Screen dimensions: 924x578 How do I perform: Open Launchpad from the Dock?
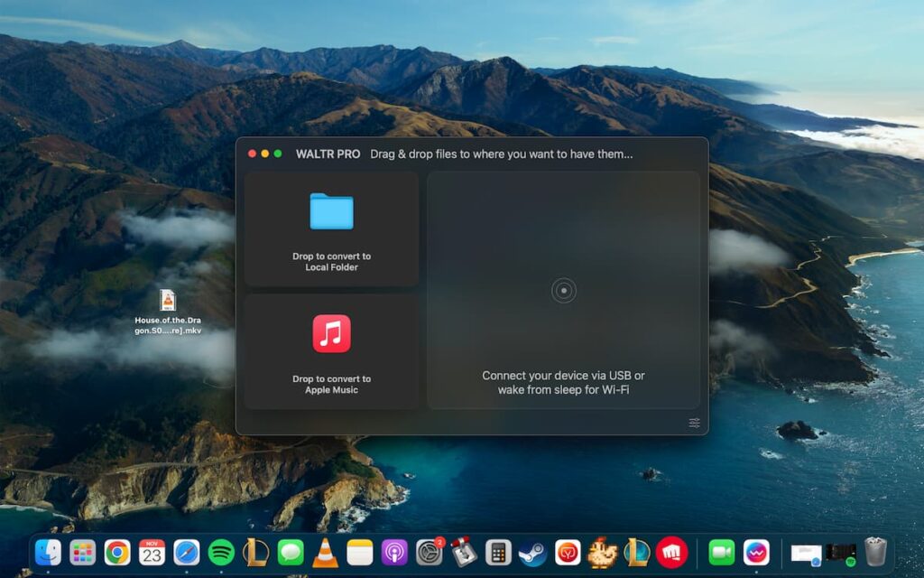click(x=83, y=555)
